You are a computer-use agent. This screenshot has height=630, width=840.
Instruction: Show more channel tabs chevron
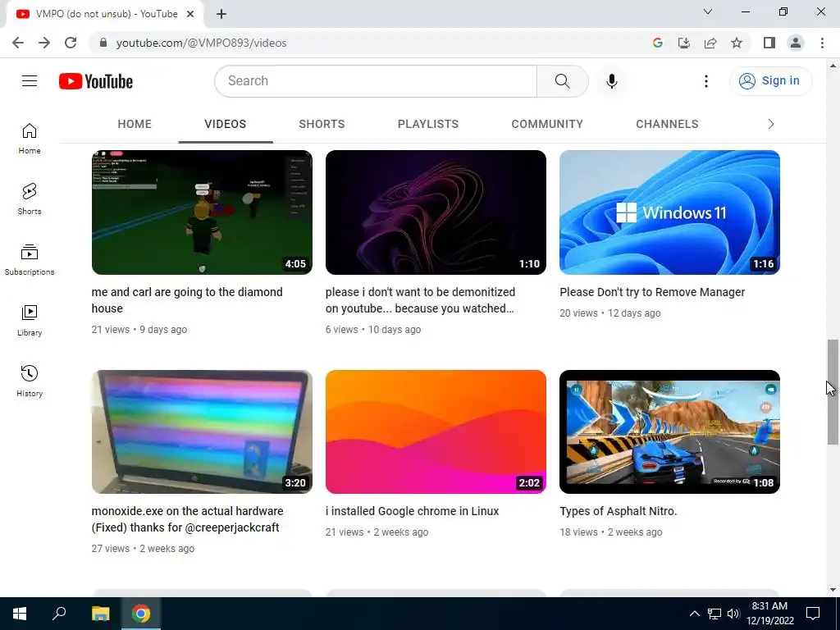(x=771, y=125)
